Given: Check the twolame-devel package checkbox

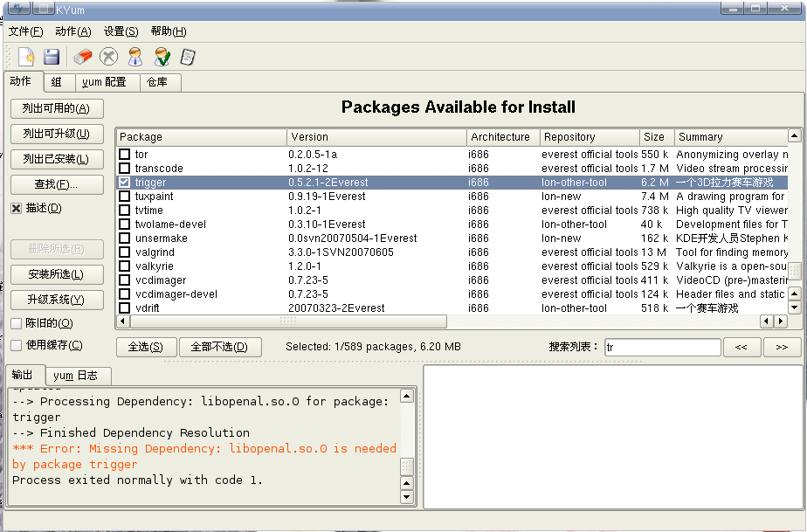Looking at the screenshot, I should (x=125, y=224).
